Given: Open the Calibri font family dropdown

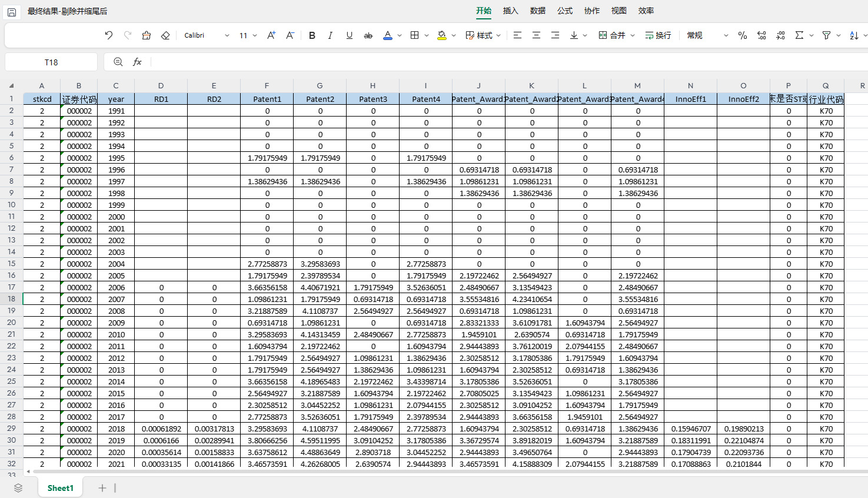Looking at the screenshot, I should [x=207, y=35].
